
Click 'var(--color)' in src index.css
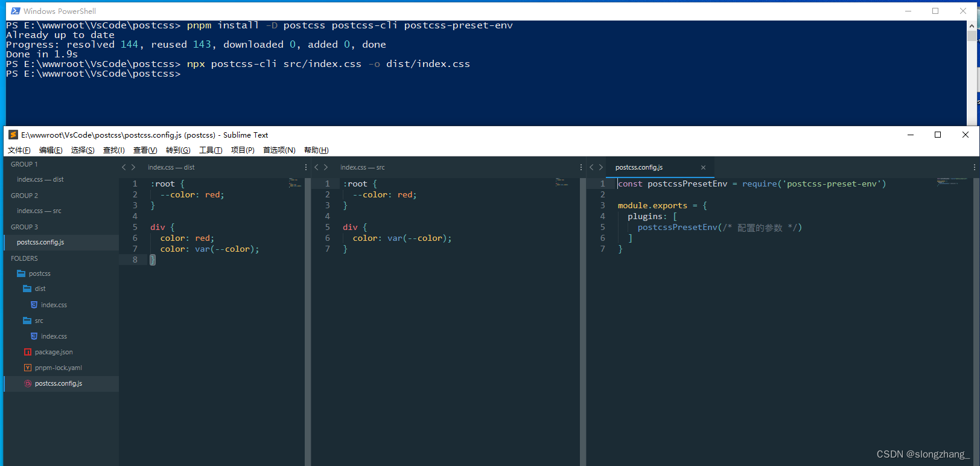click(x=416, y=238)
